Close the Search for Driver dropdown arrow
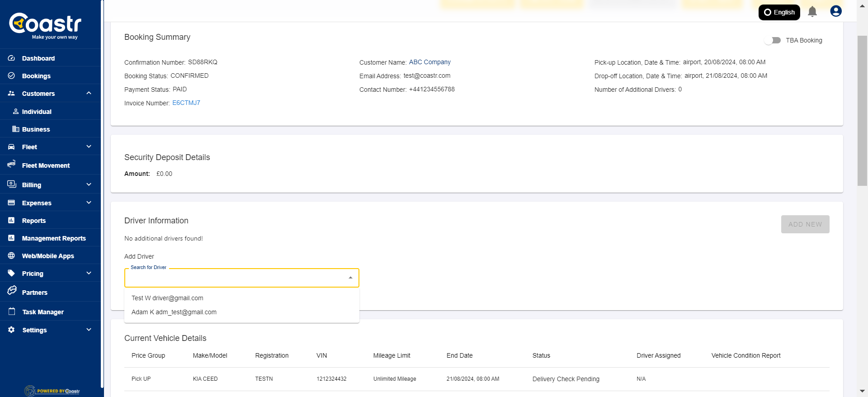 coord(350,278)
